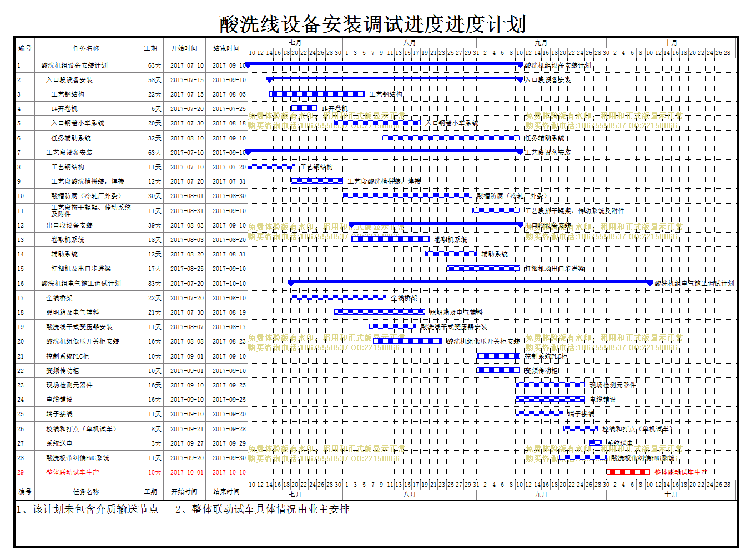Select the duration cell 58天

point(155,80)
